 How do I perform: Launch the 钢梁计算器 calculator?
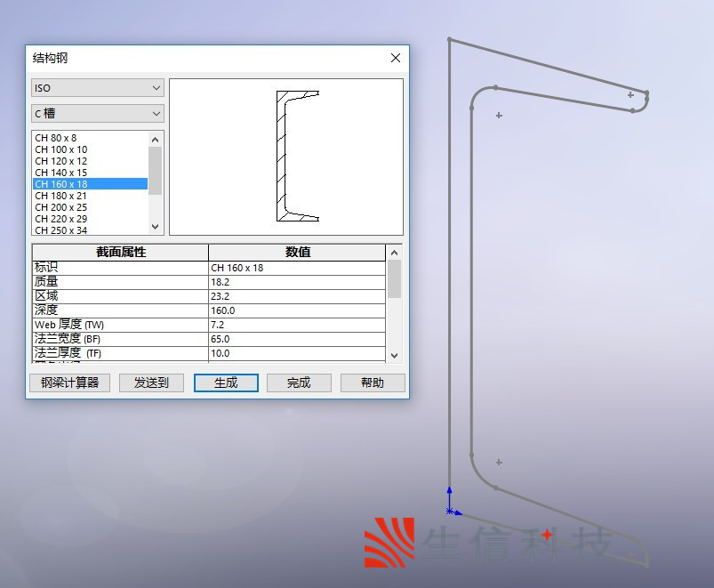coord(69,383)
